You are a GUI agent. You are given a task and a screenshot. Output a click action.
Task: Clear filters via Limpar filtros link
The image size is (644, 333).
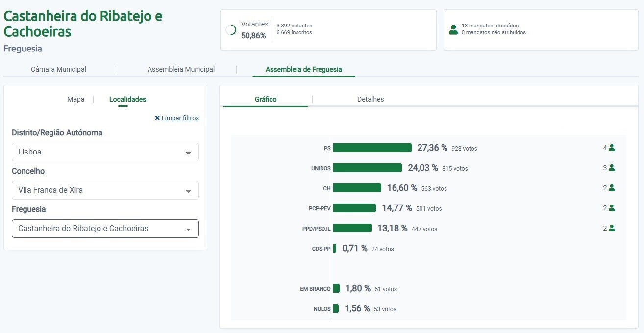click(180, 118)
